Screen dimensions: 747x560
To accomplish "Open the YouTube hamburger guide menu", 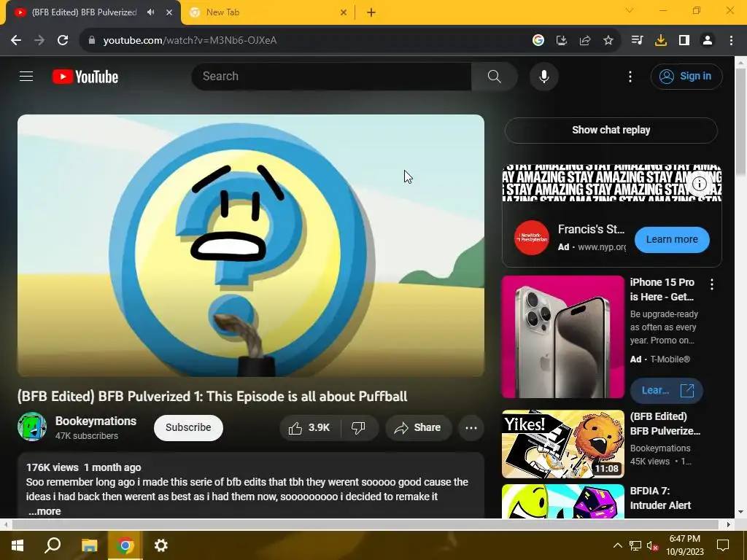I will [x=26, y=76].
